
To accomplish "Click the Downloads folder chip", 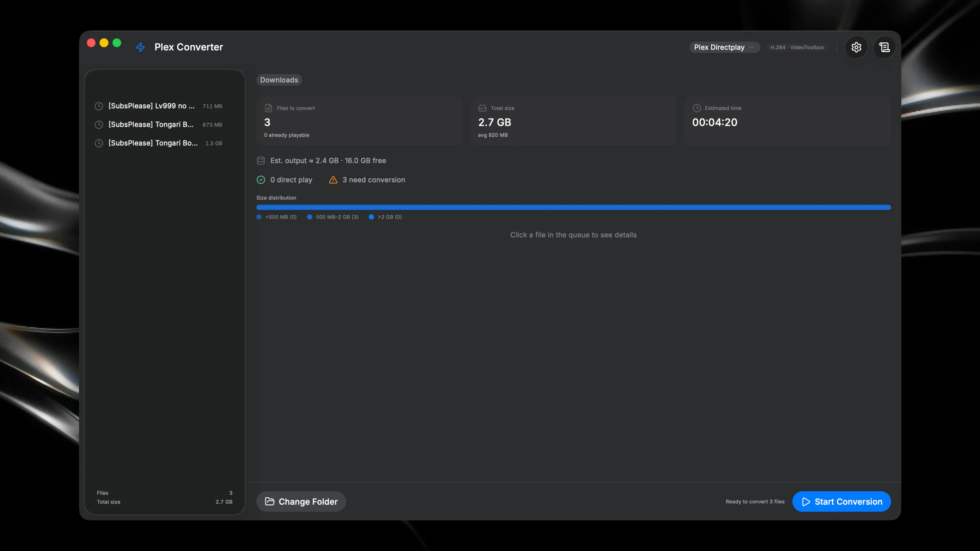I will 279,80.
